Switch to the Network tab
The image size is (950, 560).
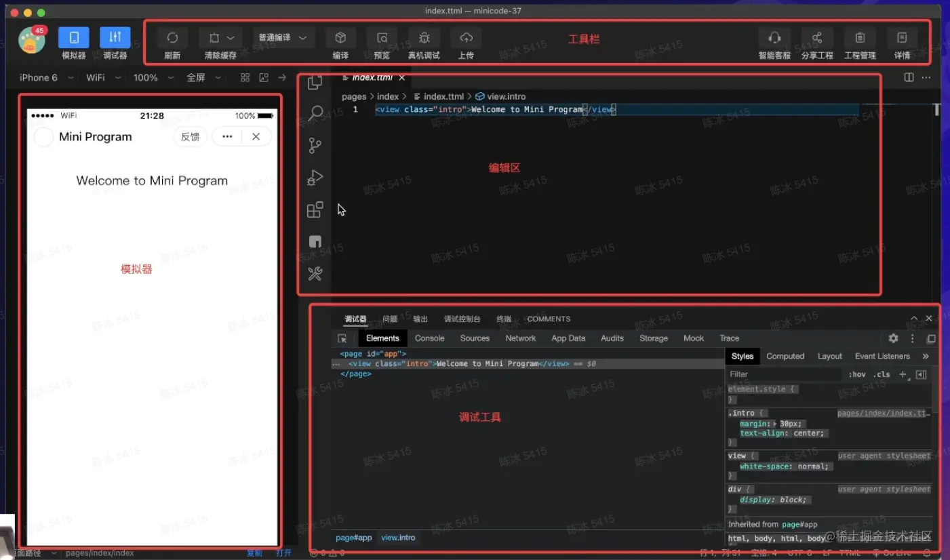click(520, 338)
